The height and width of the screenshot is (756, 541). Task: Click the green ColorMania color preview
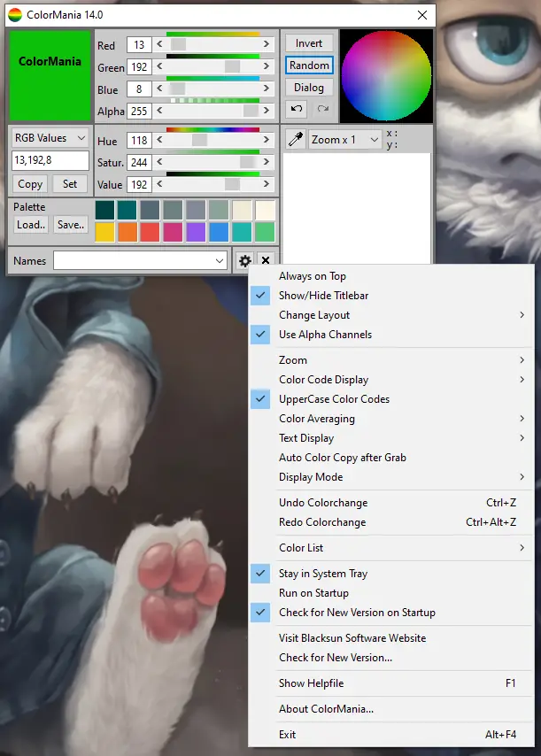click(x=50, y=76)
